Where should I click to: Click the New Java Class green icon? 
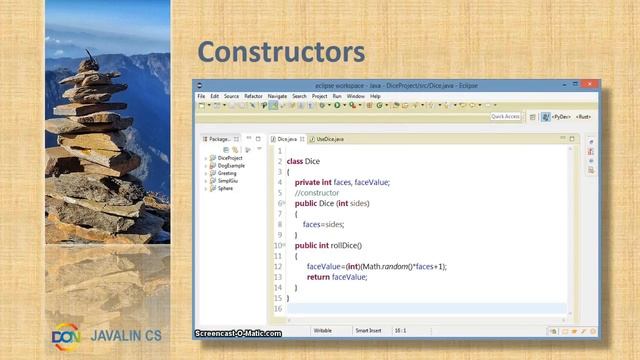click(380, 106)
